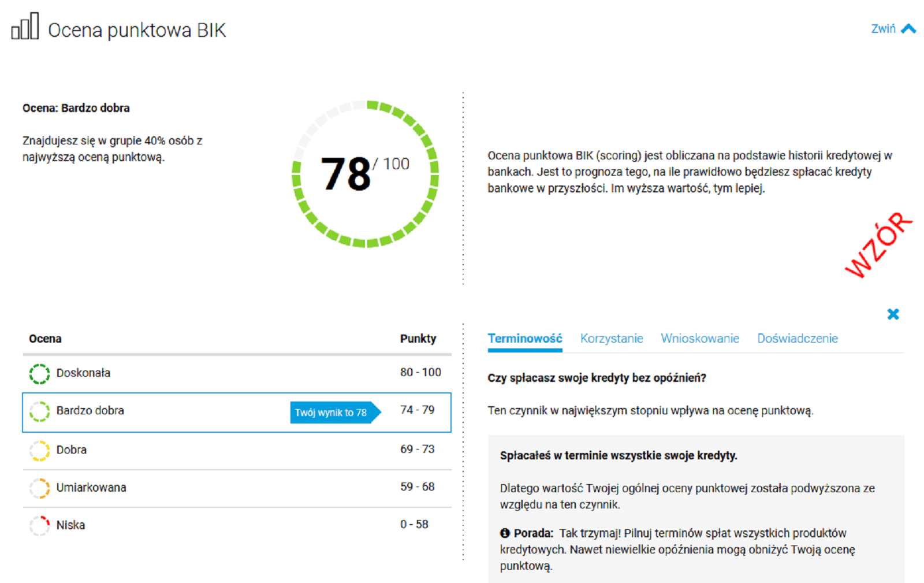924x583 pixels.
Task: Open the Wnioskowanie tab
Action: point(700,339)
